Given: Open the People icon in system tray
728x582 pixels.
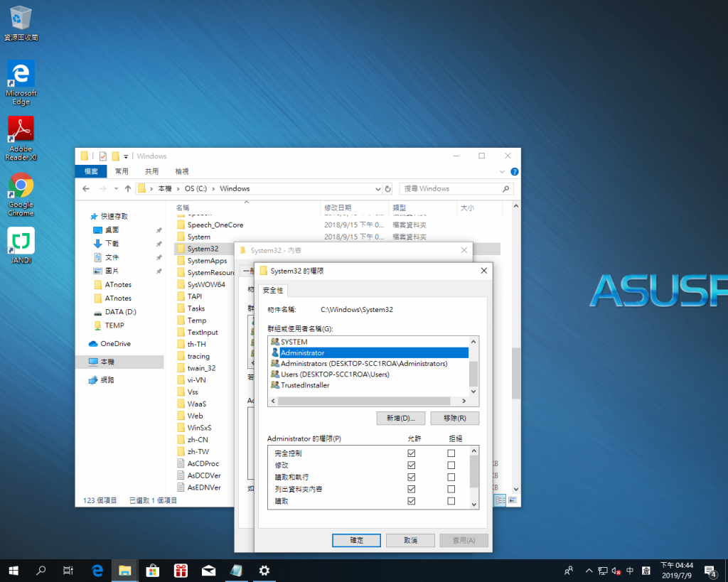Looking at the screenshot, I should 569,571.
